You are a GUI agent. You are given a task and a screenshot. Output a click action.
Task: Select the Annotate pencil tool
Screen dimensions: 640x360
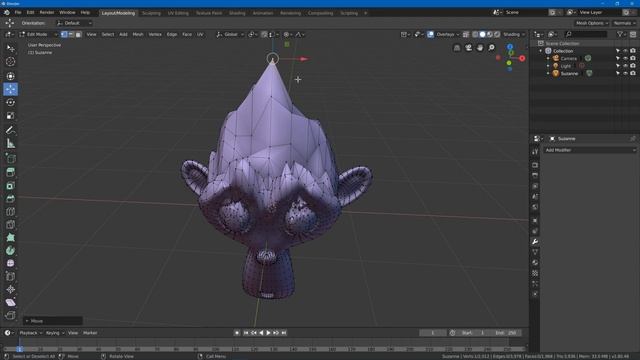click(x=11, y=131)
